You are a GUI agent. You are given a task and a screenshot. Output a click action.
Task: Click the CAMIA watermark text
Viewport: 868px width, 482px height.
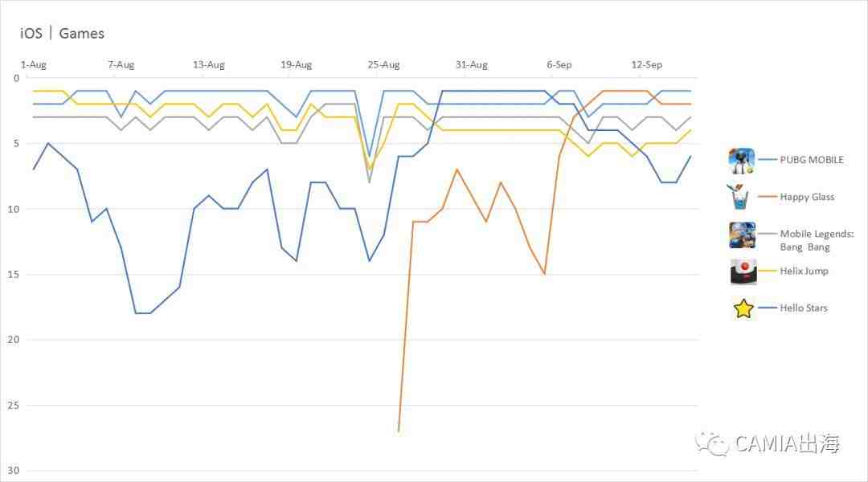tap(787, 443)
